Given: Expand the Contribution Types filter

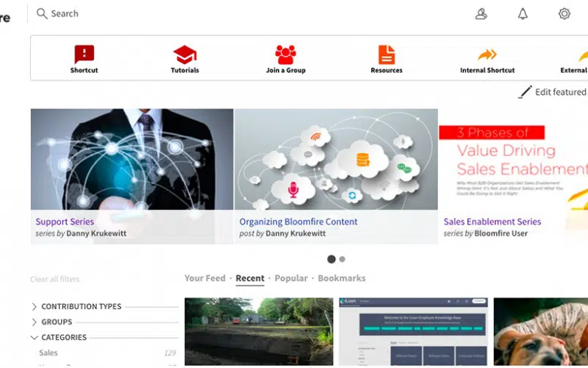Looking at the screenshot, I should [81, 306].
